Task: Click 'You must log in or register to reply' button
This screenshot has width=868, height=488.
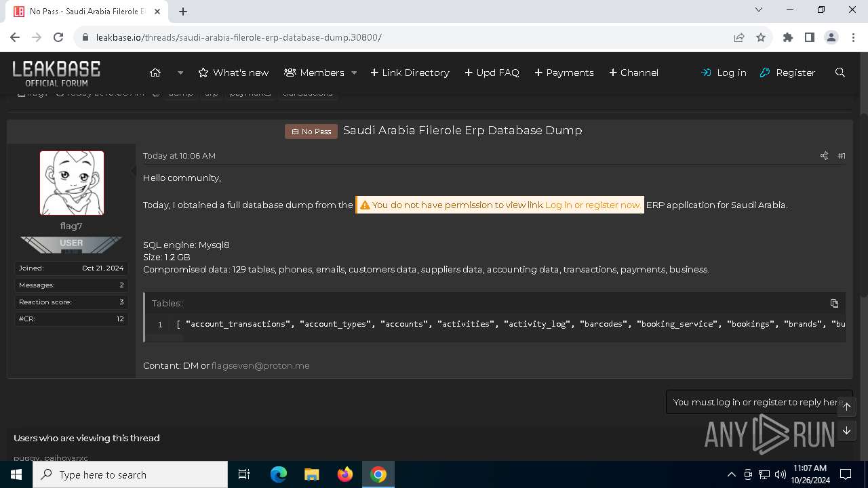Action: point(759,402)
